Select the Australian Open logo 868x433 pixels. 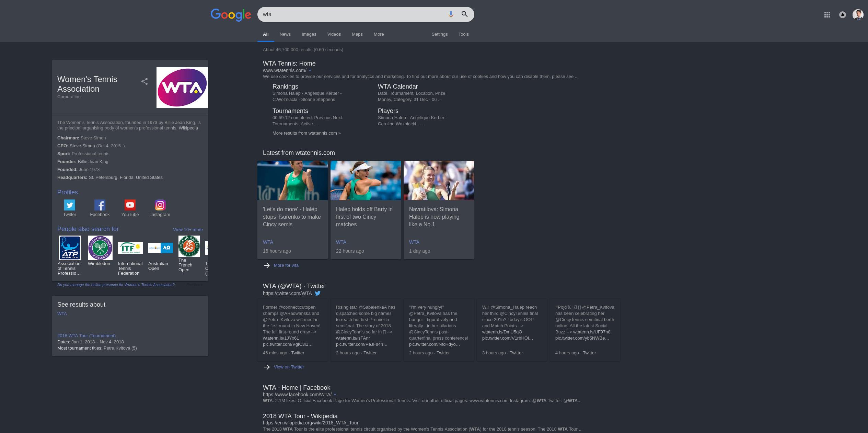point(161,248)
